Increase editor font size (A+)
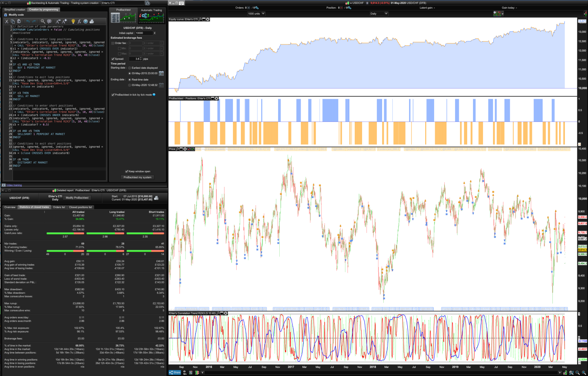This screenshot has height=376, width=588. point(64,22)
